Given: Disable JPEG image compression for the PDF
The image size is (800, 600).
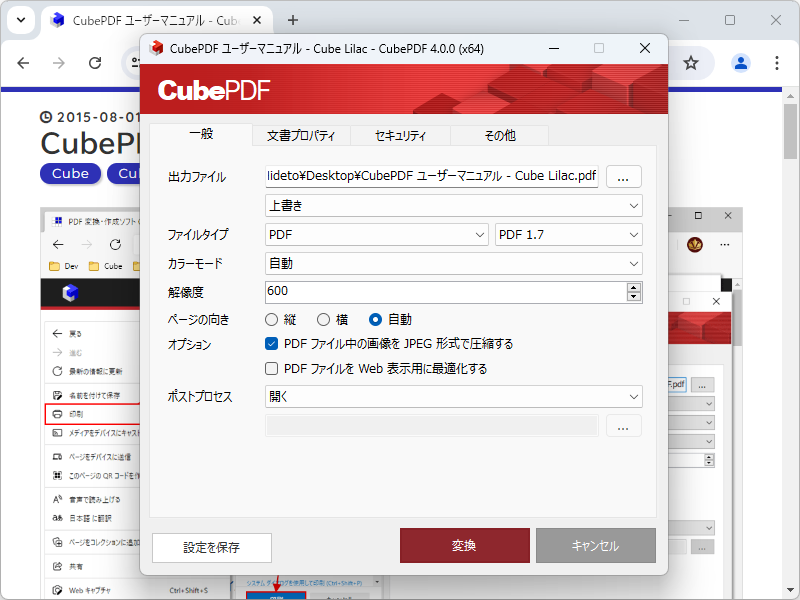Looking at the screenshot, I should pyautogui.click(x=271, y=343).
